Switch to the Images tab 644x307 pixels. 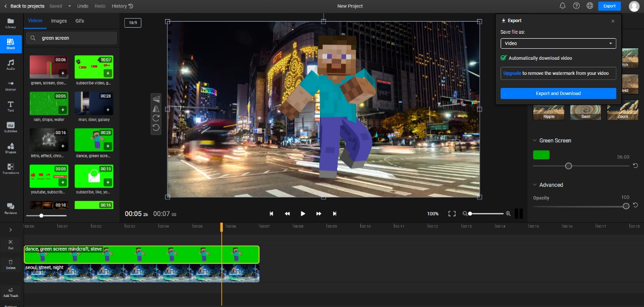tap(59, 21)
